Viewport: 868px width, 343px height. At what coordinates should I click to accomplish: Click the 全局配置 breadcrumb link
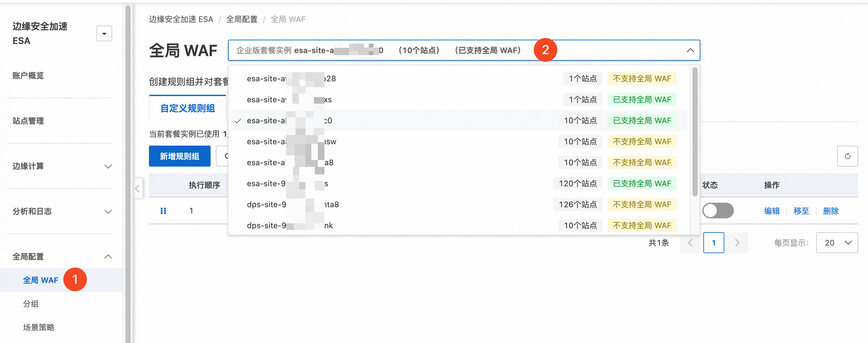241,19
